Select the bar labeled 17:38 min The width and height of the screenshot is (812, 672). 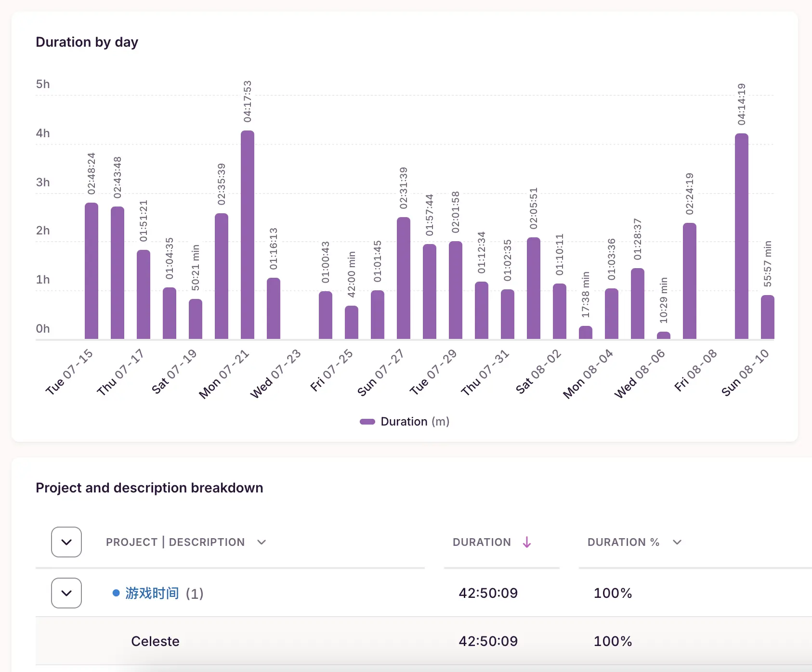(x=586, y=333)
